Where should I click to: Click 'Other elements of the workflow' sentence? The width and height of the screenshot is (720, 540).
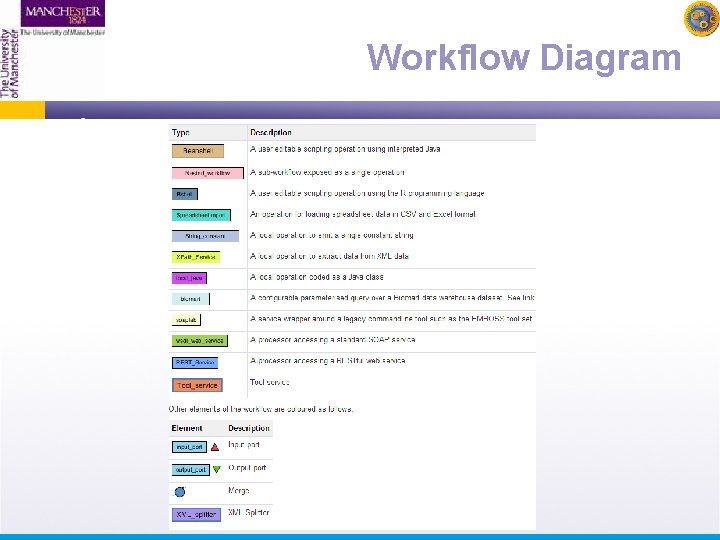tap(261, 409)
